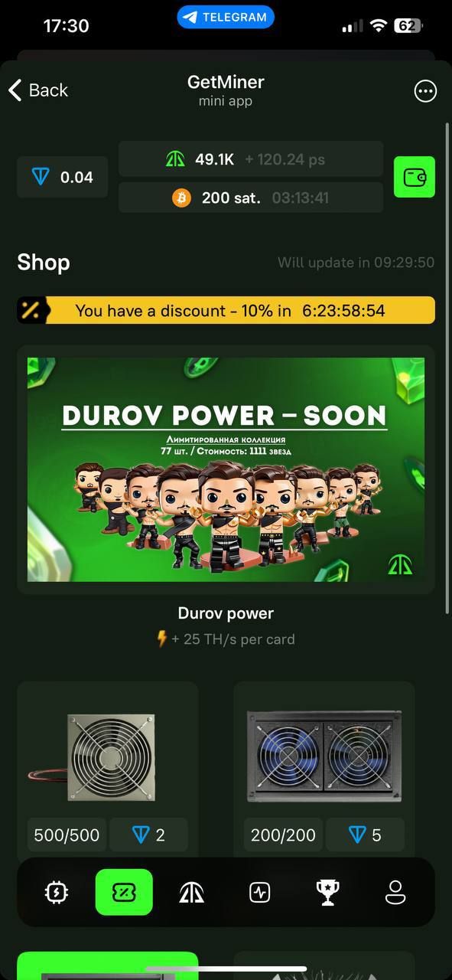Screen dimensions: 452x980
Task: Open the Durov Power – Soon banner image
Action: pos(226,469)
